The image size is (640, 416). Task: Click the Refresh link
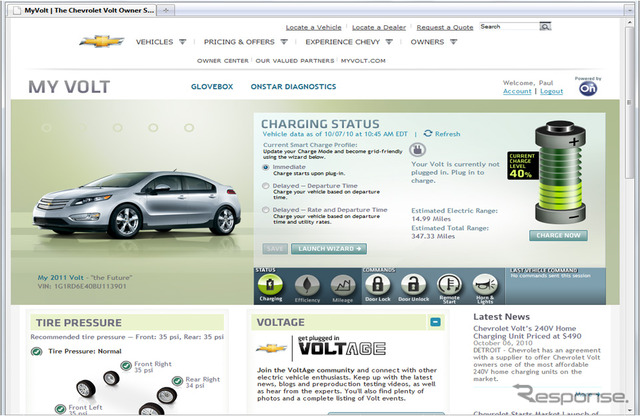tap(447, 134)
